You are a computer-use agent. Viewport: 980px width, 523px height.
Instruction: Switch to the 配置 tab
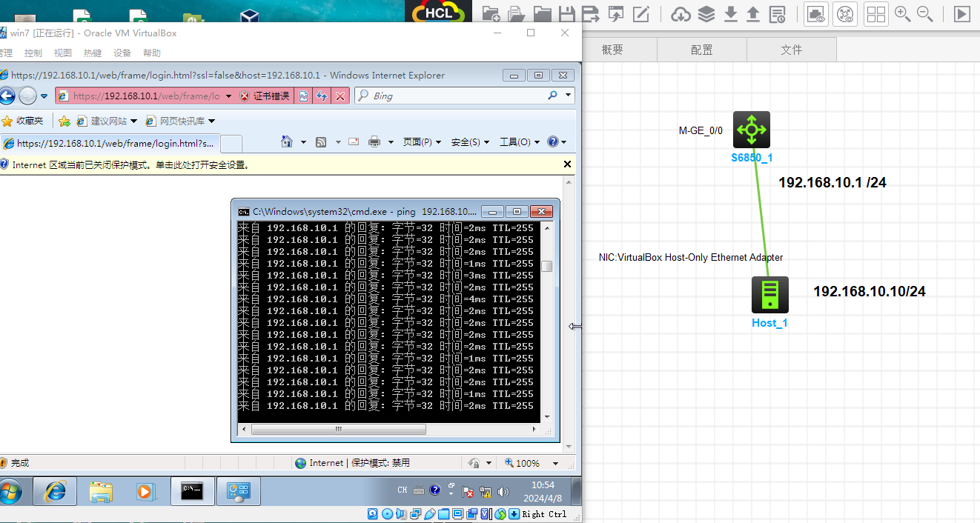tap(701, 50)
